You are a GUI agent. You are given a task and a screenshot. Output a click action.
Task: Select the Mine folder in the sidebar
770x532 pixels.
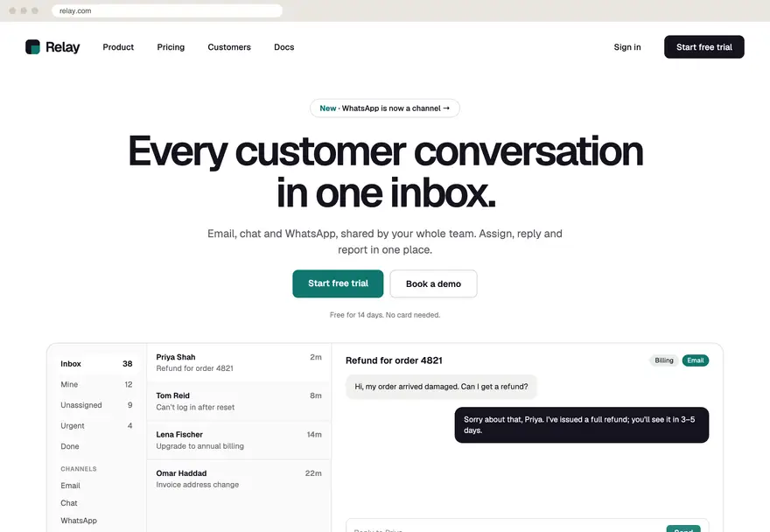click(96, 384)
